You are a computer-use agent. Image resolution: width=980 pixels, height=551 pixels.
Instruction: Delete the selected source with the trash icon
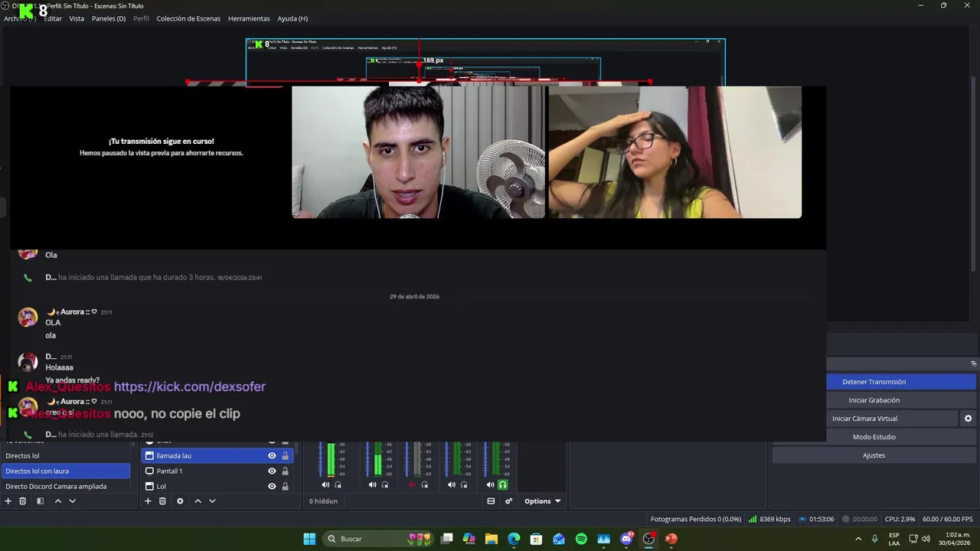point(162,501)
